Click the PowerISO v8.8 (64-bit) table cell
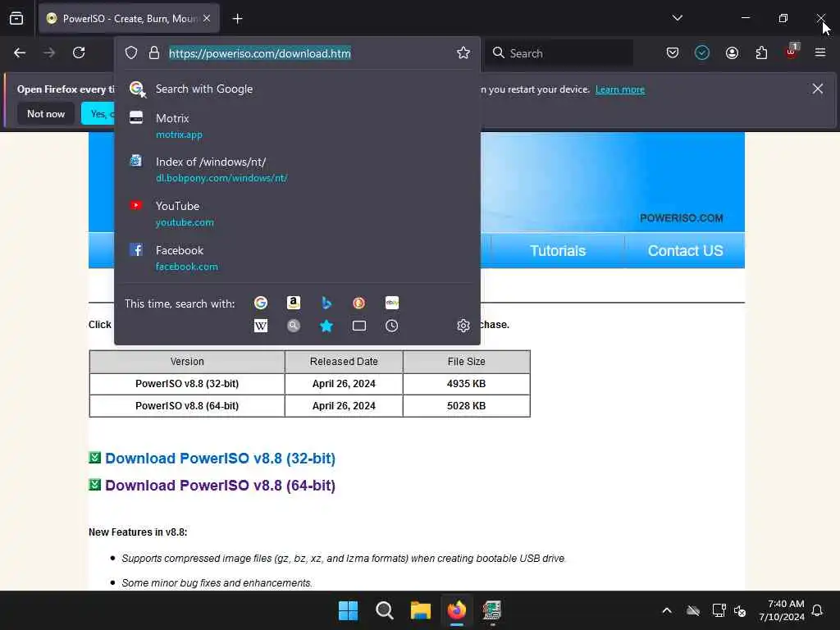 pyautogui.click(x=187, y=405)
